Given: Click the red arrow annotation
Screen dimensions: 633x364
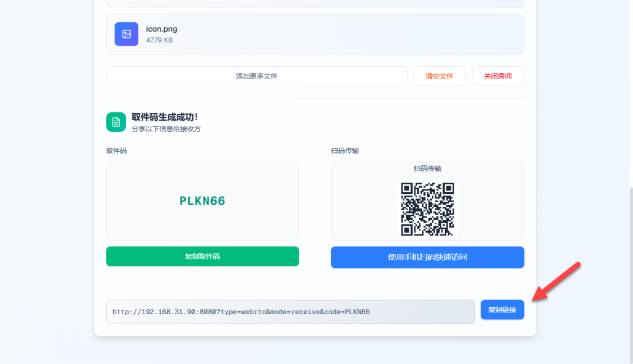Looking at the screenshot, I should (556, 281).
